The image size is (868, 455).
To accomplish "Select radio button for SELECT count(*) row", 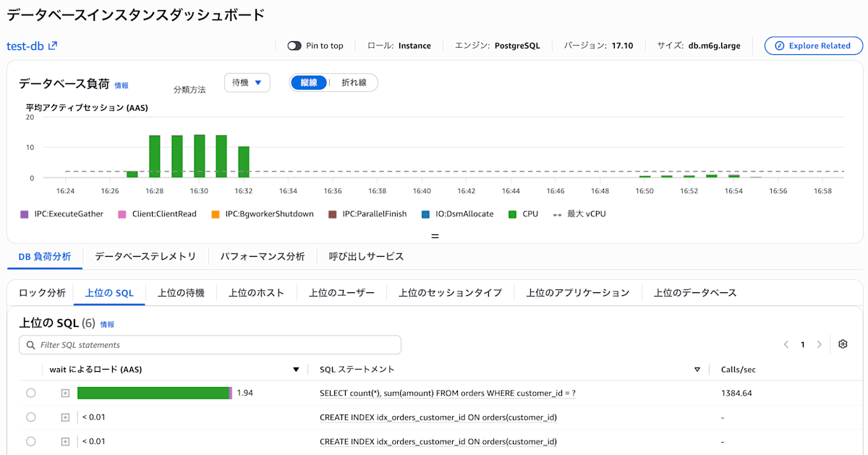I will tap(30, 393).
